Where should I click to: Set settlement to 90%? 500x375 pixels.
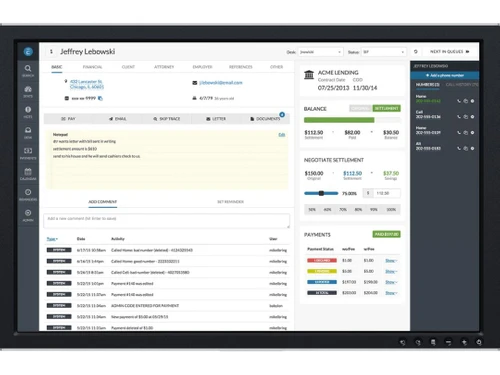[374, 210]
